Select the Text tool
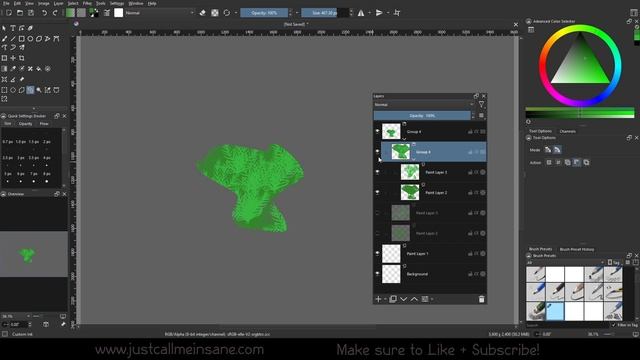The height and width of the screenshot is (360, 640). [x=13, y=28]
